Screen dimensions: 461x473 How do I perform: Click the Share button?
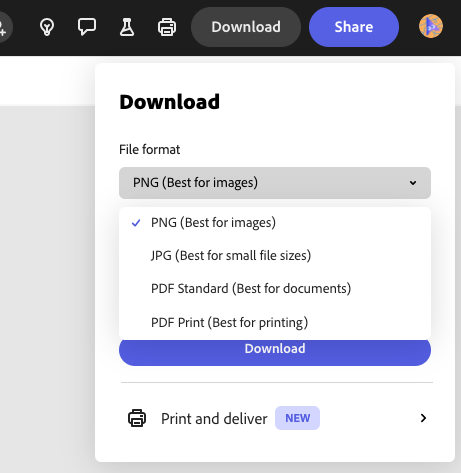pyautogui.click(x=354, y=27)
